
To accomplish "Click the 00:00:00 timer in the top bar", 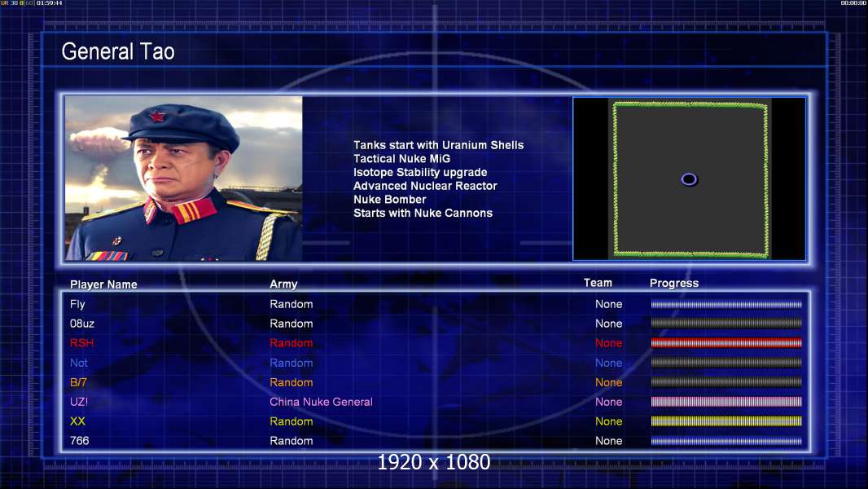I will tap(853, 2).
